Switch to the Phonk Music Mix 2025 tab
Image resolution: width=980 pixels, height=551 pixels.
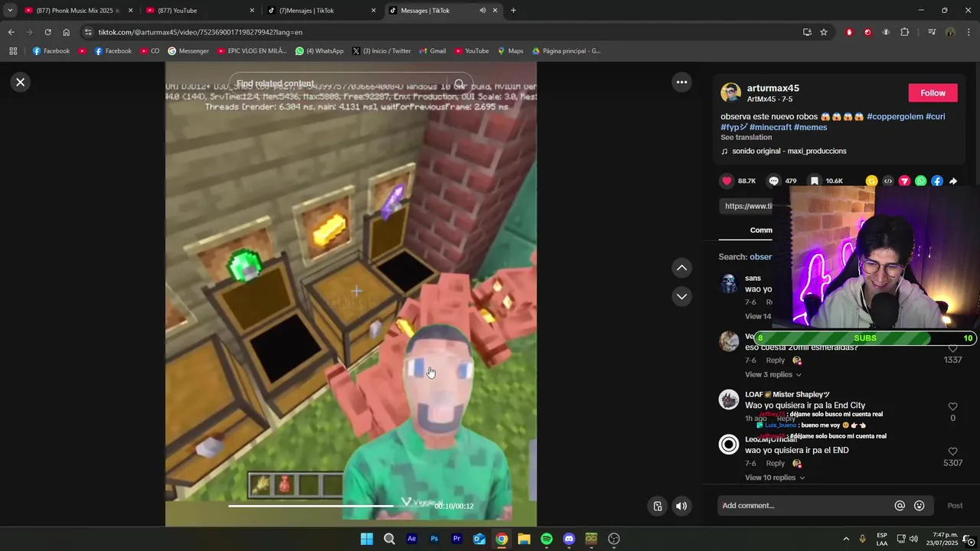[77, 11]
